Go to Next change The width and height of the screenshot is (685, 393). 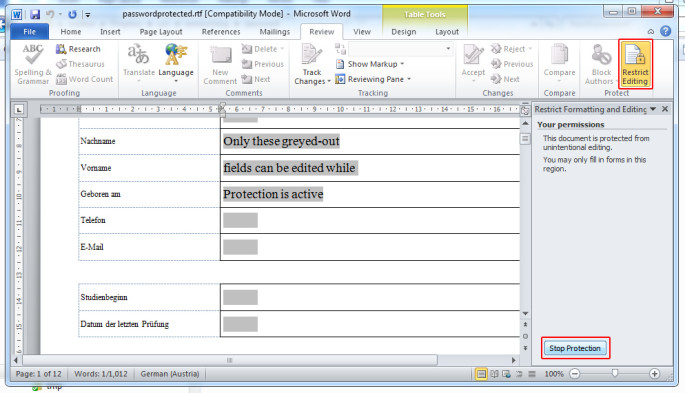click(505, 79)
